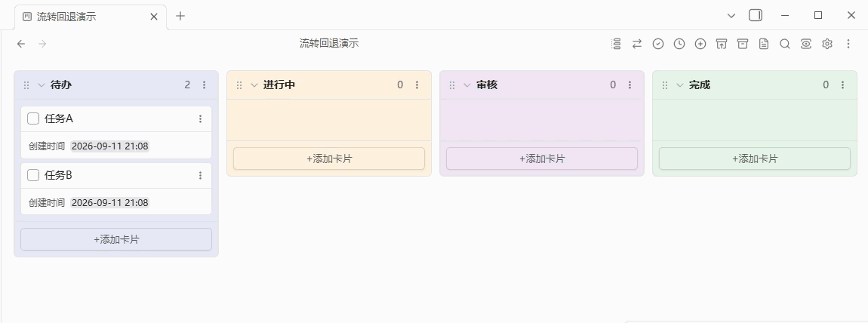Open the tab list dropdown arrow

pyautogui.click(x=731, y=16)
